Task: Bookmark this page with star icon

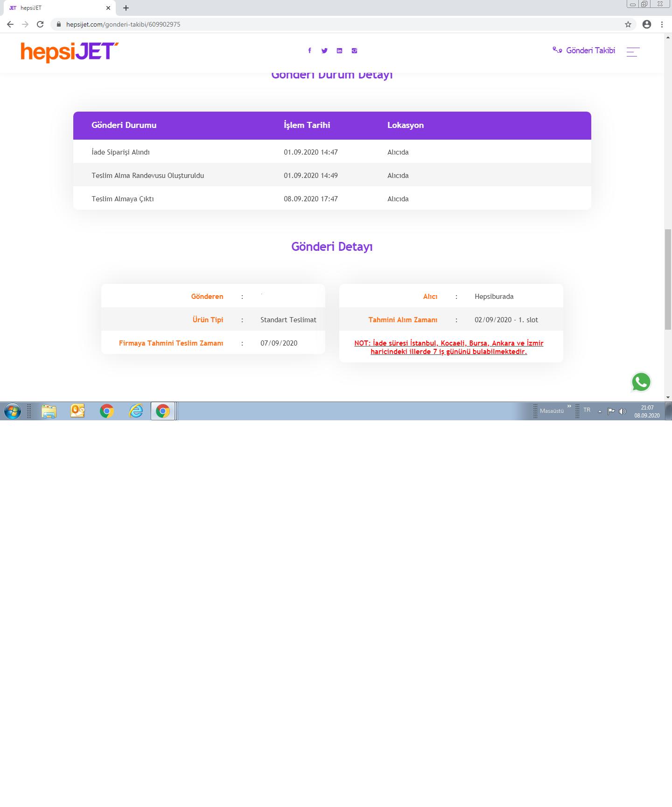Action: [x=628, y=24]
